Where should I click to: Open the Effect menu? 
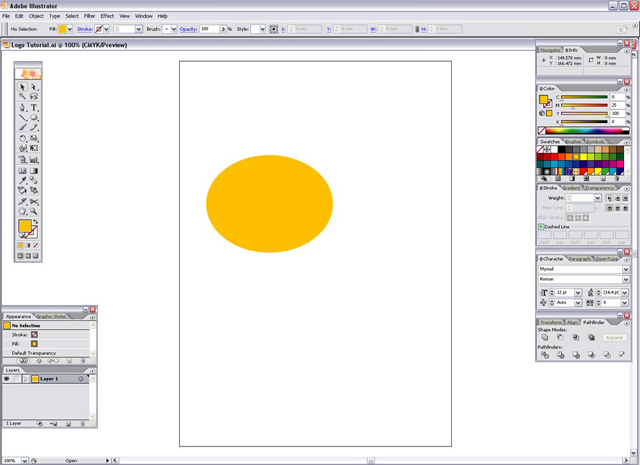coord(107,16)
